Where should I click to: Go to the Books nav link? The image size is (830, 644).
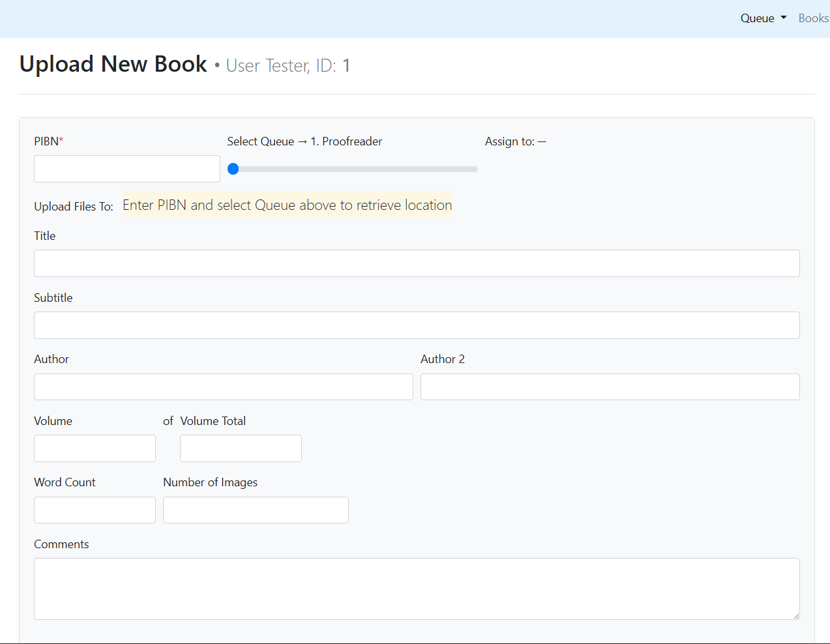[813, 18]
